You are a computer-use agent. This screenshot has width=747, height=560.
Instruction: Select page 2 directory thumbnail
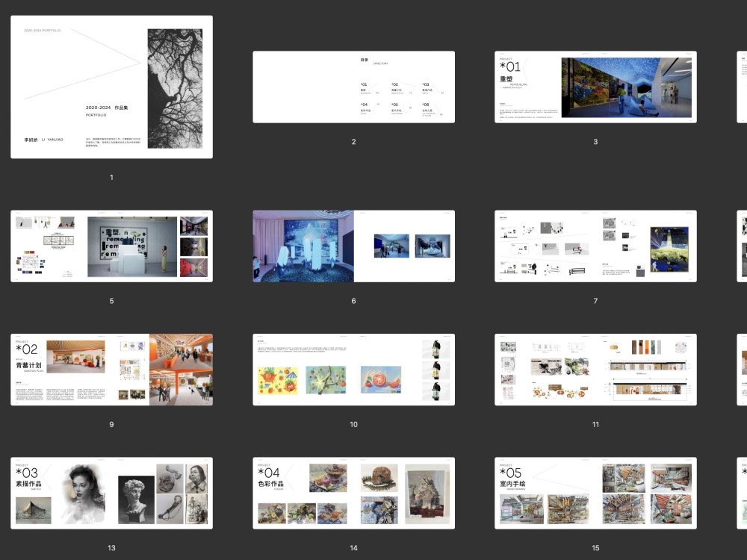pyautogui.click(x=353, y=87)
